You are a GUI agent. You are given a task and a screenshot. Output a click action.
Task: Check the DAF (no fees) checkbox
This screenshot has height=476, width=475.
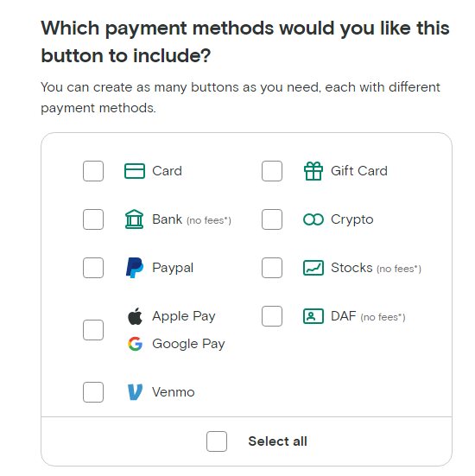point(272,316)
